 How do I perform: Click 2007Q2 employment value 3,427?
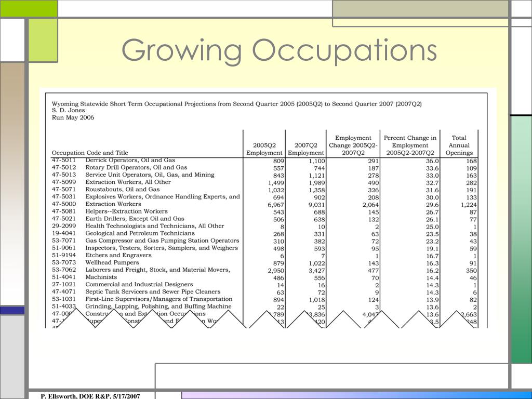(x=316, y=271)
